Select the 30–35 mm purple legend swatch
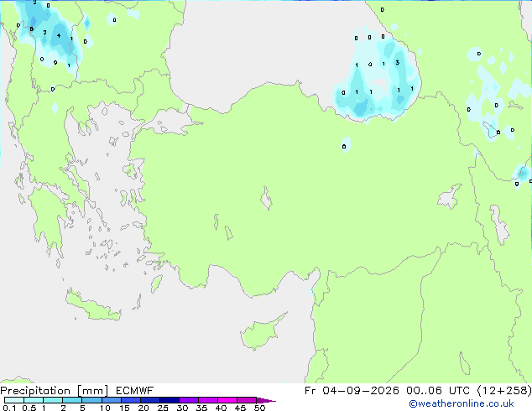The height and width of the screenshot is (411, 532). pos(188,400)
